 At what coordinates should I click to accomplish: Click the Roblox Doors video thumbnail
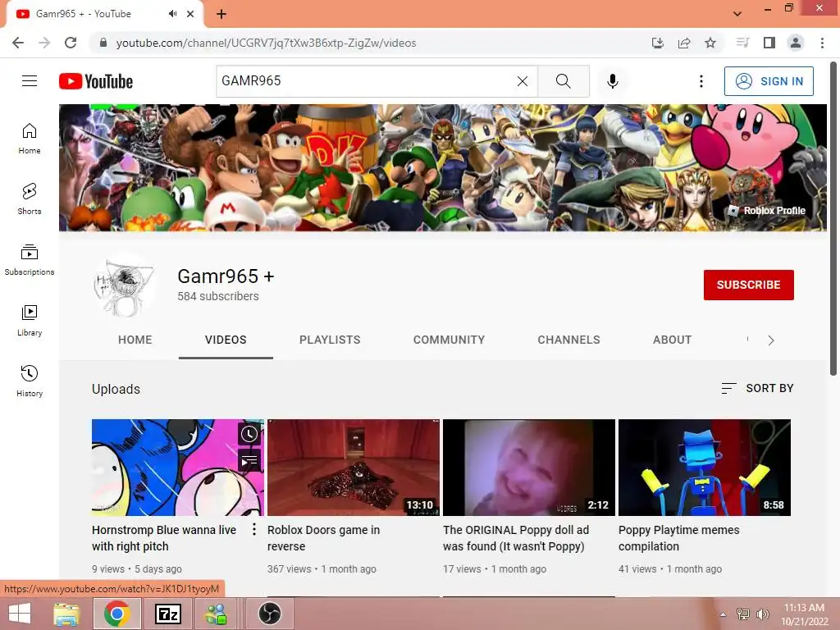tap(354, 468)
